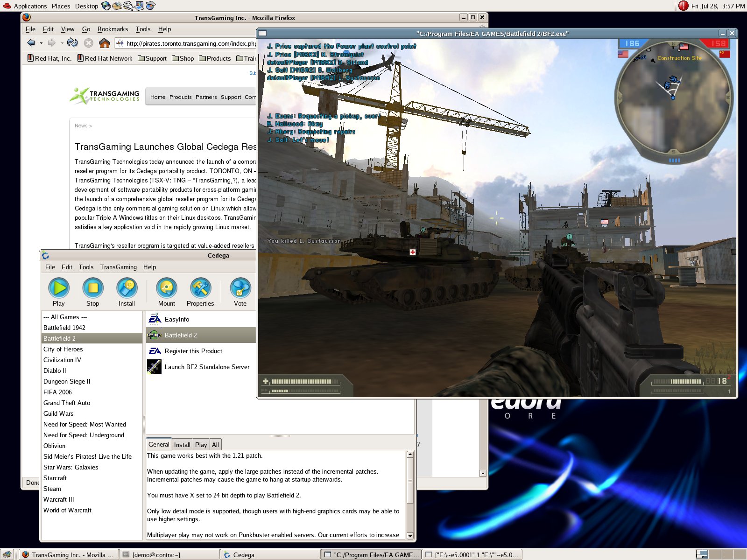Select Battlefield 1942 in games list
Viewport: 747px width, 560px height.
[x=92, y=328]
